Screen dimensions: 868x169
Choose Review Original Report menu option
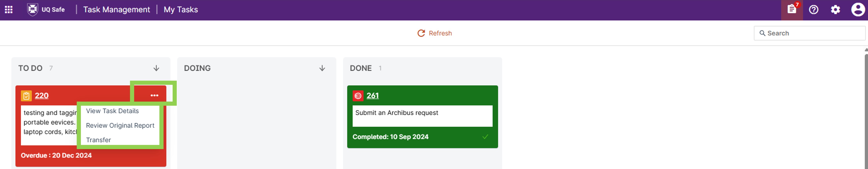pos(120,125)
